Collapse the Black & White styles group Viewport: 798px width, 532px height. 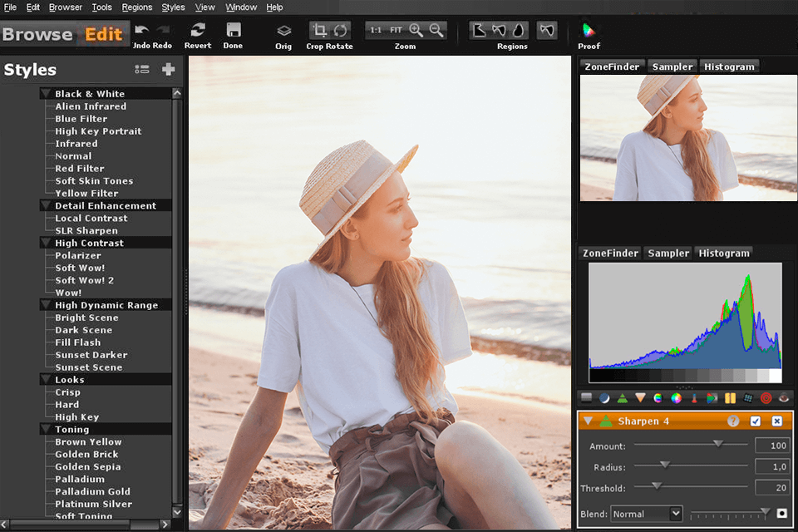tap(46, 94)
